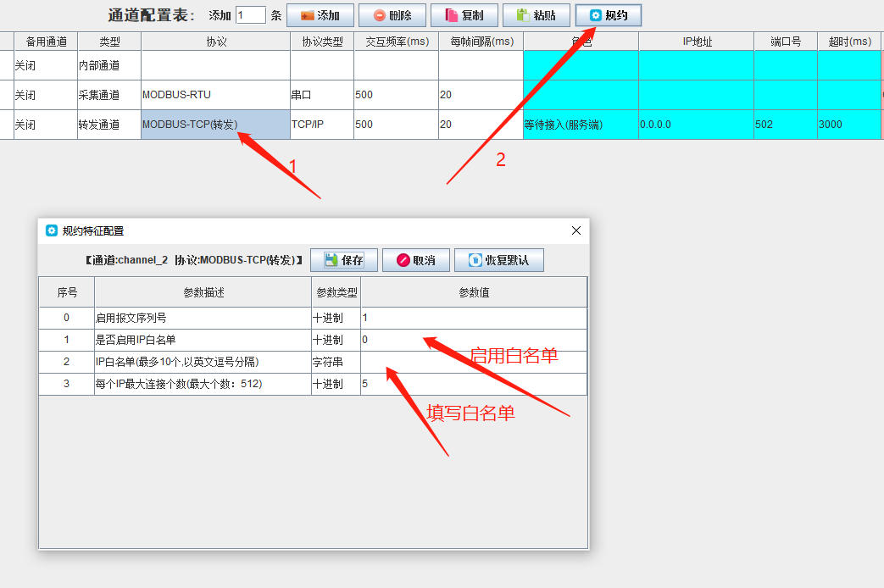Click the 等待接入(服务端) role cell
This screenshot has width=884, height=588.
580,125
